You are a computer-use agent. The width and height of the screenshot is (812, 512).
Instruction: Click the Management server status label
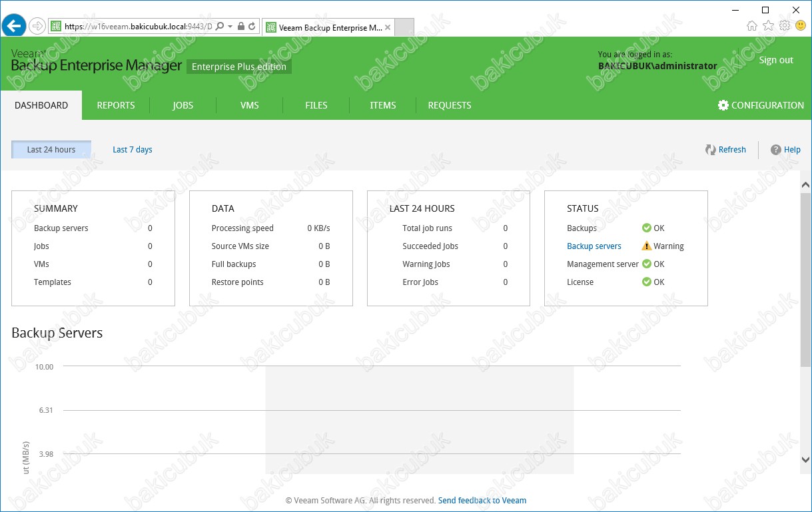point(603,264)
